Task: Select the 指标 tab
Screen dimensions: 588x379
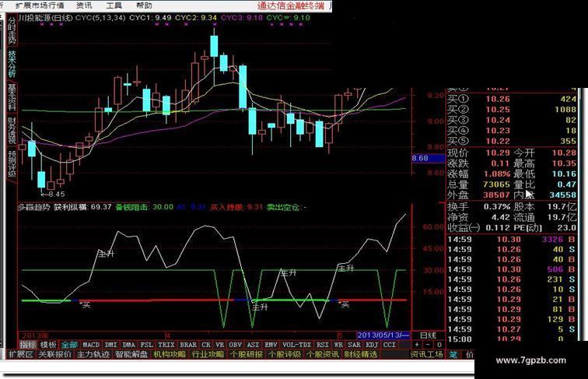Action: pos(28,345)
